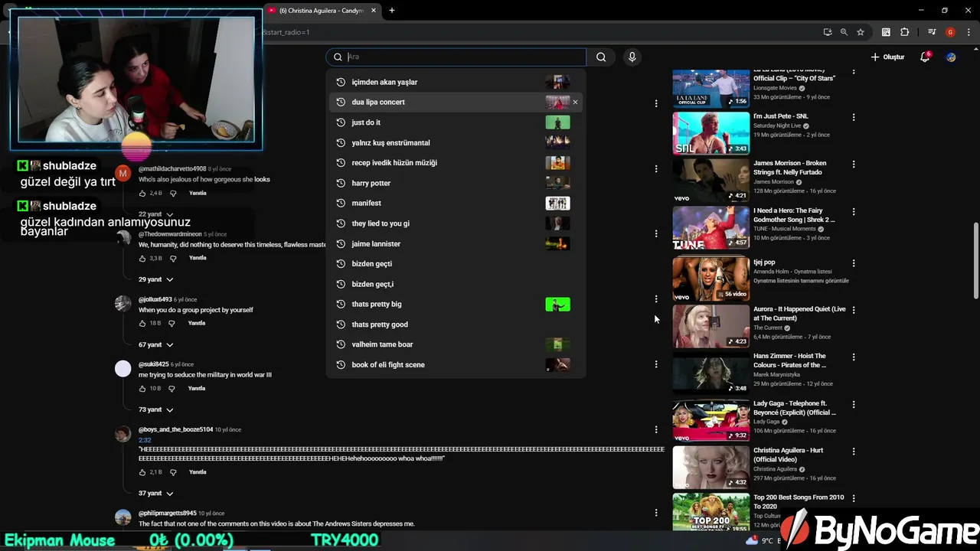Click the Oluştur create button

pos(887,57)
